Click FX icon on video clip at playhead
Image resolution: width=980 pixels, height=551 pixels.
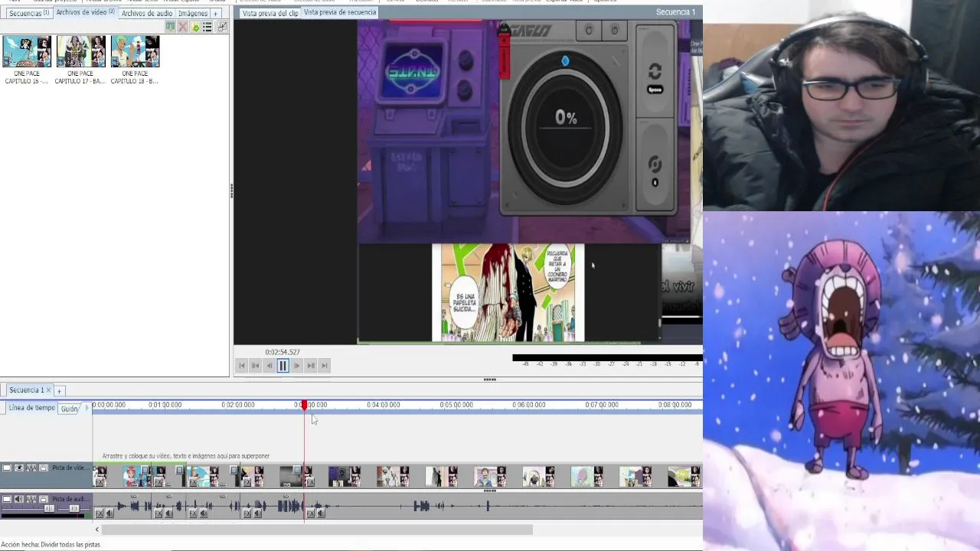310,481
